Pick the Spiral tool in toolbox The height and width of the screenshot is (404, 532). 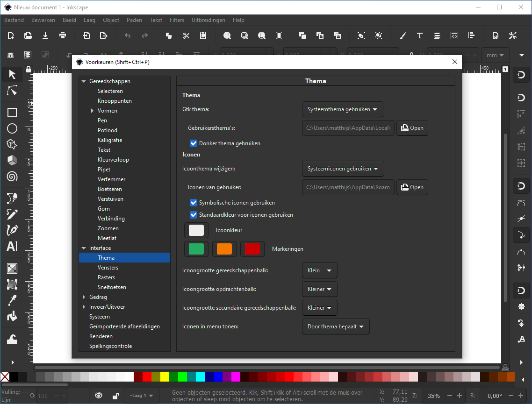[12, 176]
